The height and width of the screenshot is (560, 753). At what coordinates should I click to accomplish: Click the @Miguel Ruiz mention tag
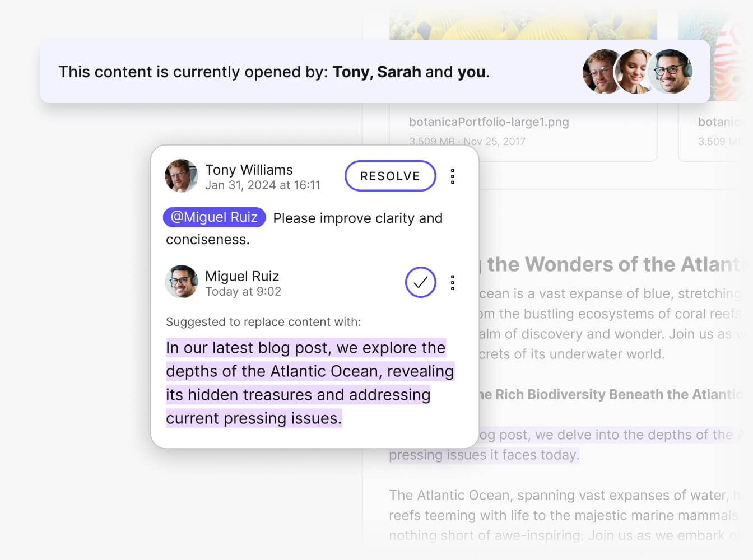[x=214, y=217]
